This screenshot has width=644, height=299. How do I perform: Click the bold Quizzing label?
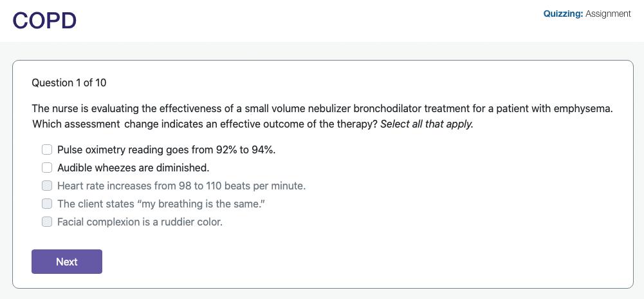coord(563,14)
